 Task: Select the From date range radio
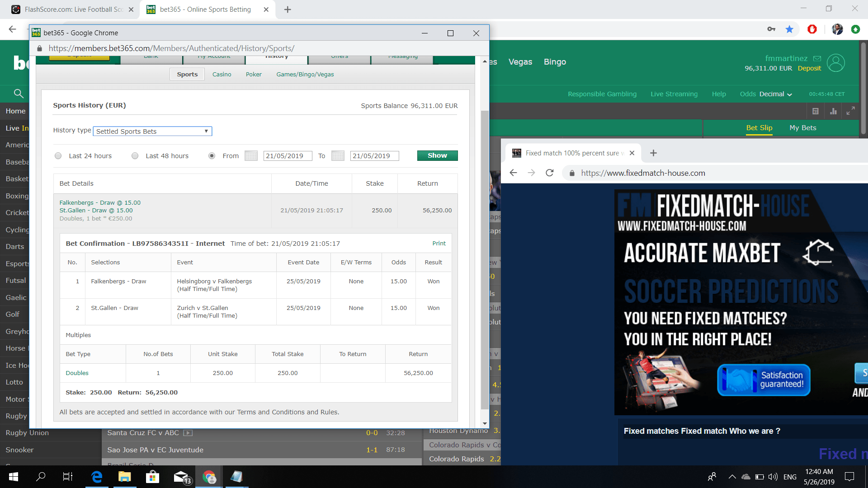point(212,156)
